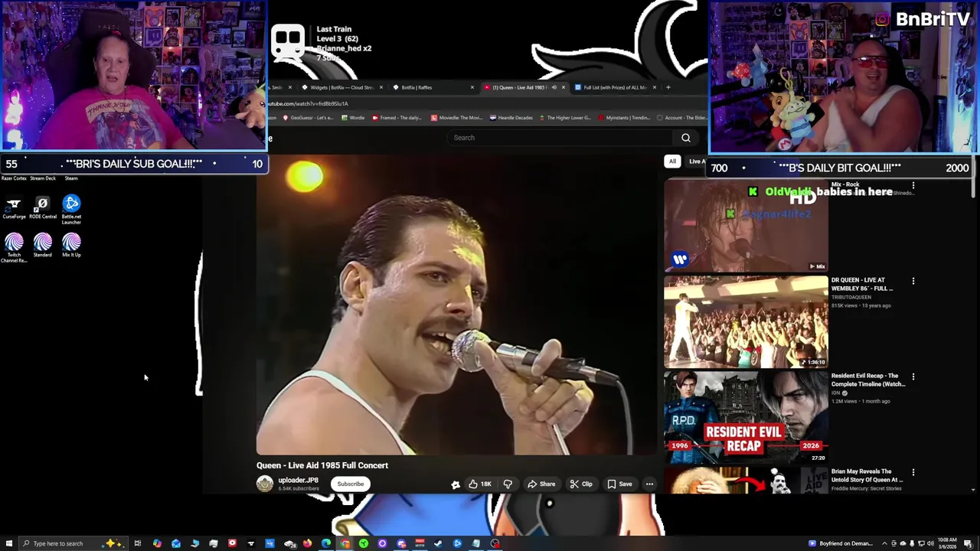Open the Battle.net Launcher desktop shortcut
This screenshot has width=980, height=551.
(71, 210)
